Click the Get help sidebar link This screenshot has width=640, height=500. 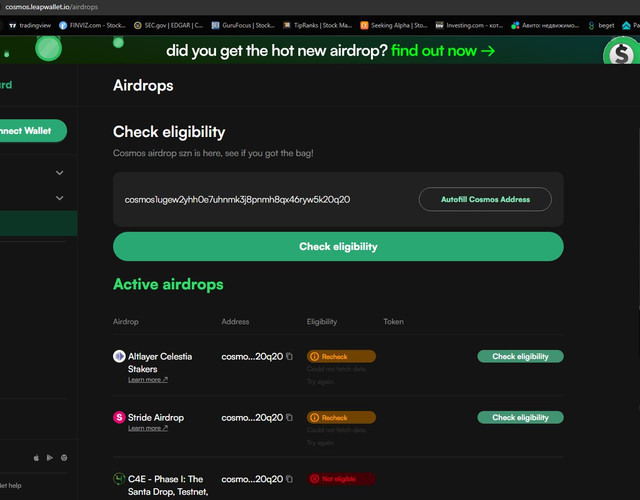coord(11,485)
